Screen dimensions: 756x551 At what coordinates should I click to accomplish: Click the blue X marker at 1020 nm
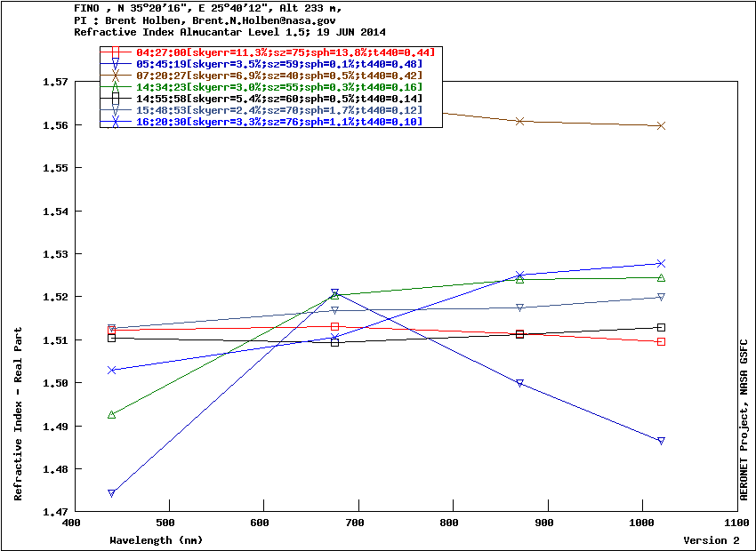[661, 264]
